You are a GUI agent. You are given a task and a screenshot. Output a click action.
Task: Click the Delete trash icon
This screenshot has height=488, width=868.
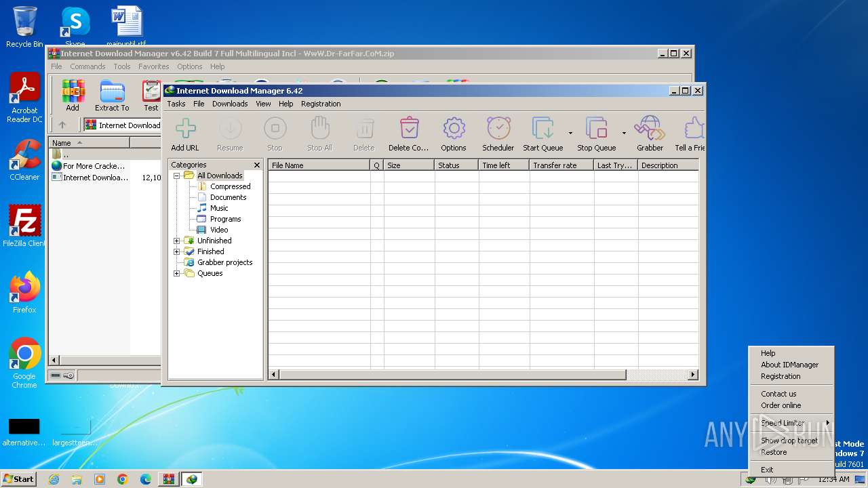(x=364, y=128)
